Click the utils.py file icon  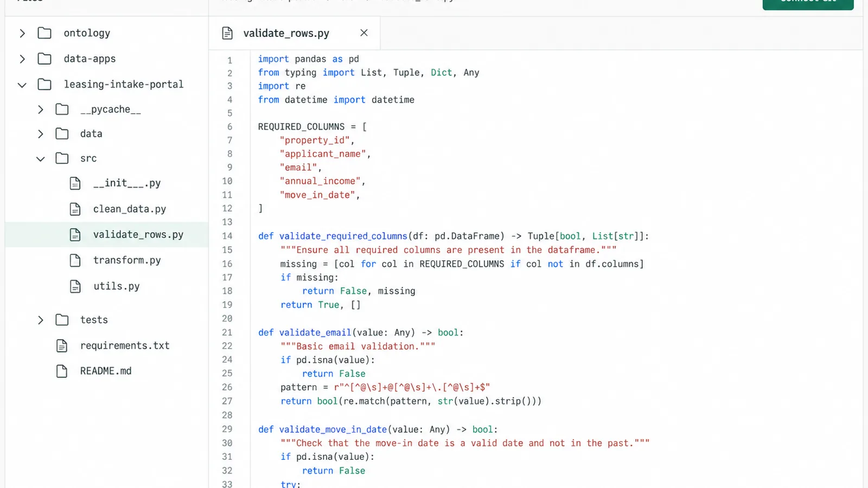(75, 286)
